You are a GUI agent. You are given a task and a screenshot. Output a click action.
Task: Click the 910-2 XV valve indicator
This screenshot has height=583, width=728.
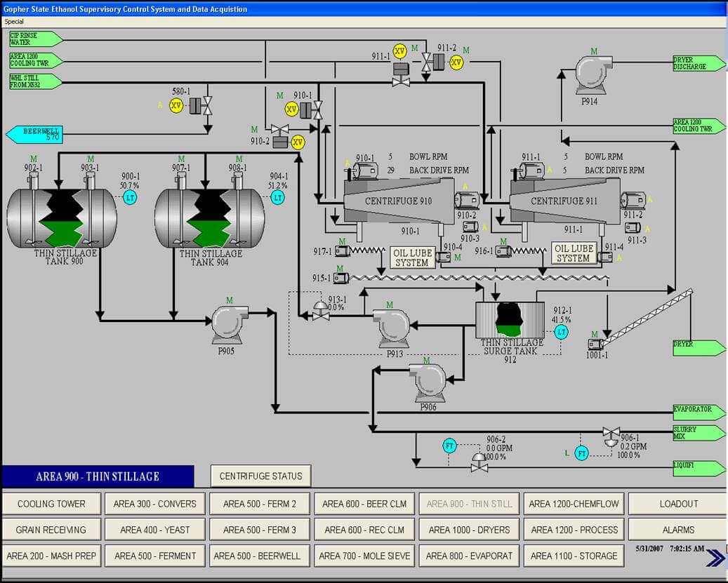pos(298,142)
